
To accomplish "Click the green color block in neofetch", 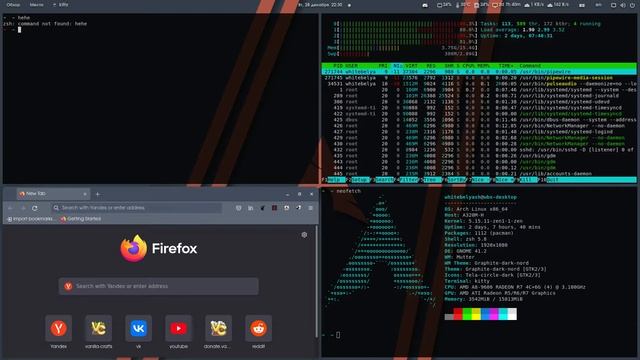I will (467, 314).
